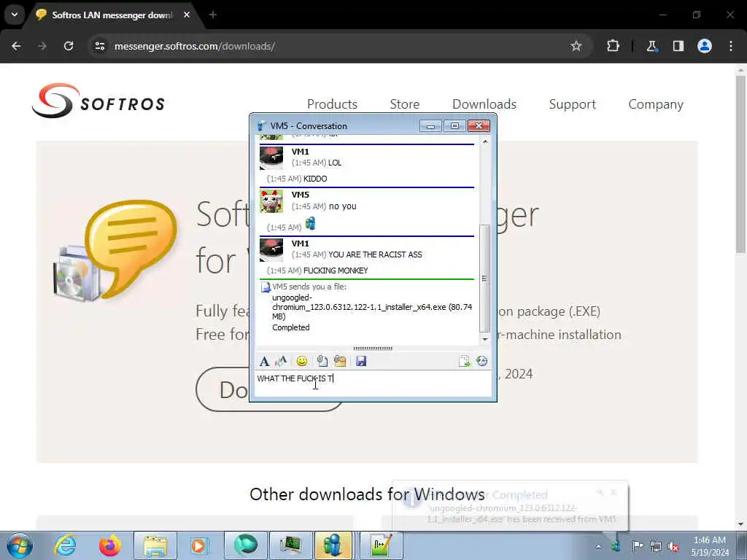Open the Store menu on Softros site

[404, 104]
